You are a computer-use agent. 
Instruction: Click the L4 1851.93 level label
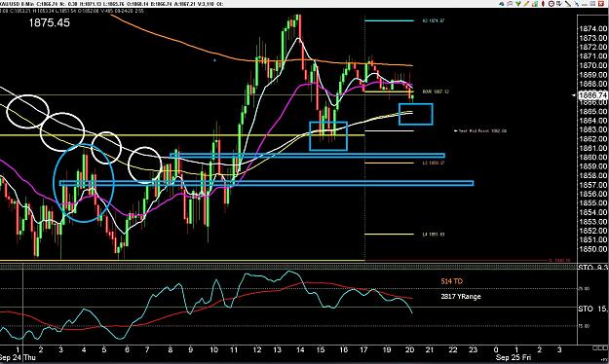pos(433,235)
